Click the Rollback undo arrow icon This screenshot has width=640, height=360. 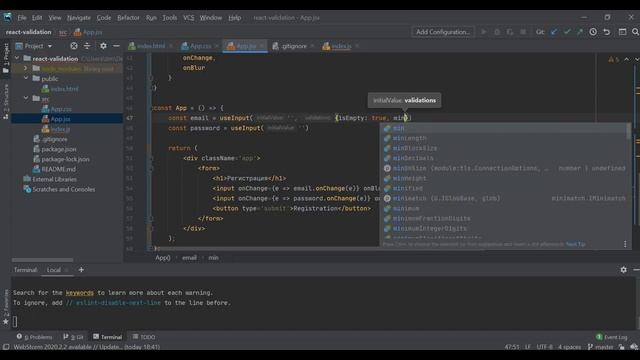[x=607, y=32]
